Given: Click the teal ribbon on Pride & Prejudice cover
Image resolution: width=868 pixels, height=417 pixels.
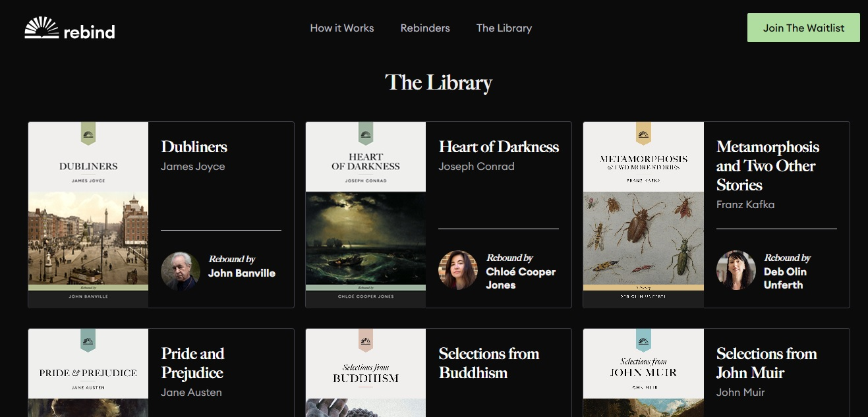Looking at the screenshot, I should 88,341.
